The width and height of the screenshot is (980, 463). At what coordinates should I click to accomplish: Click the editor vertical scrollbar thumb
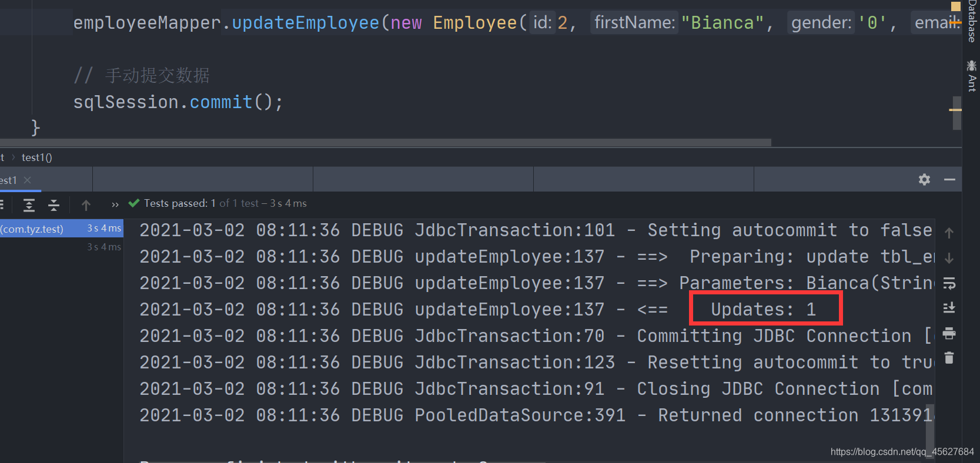point(956,114)
